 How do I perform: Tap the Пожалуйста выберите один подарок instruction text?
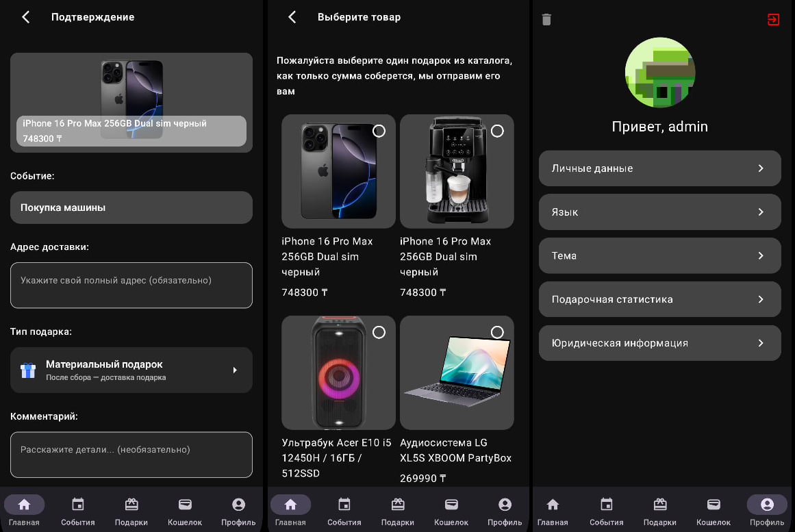click(x=394, y=75)
